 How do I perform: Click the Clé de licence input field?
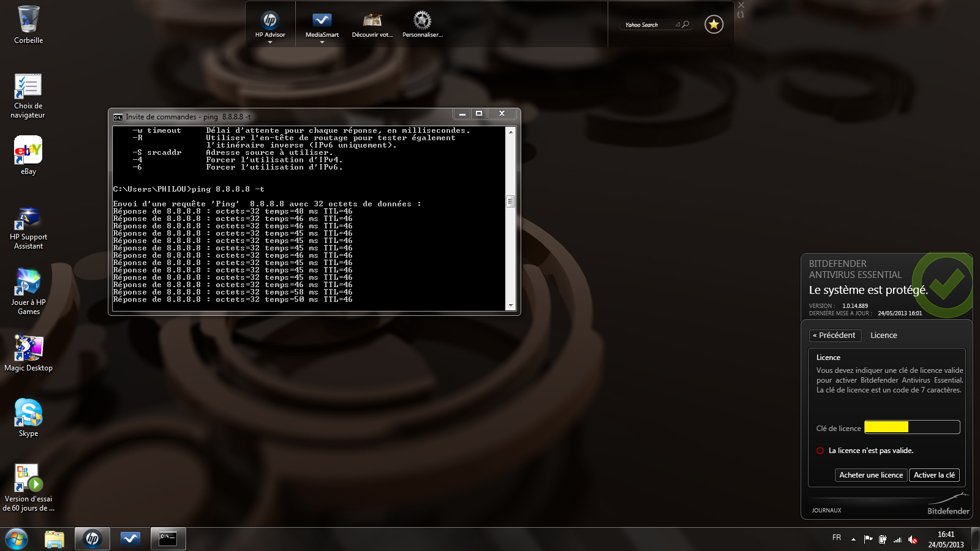pyautogui.click(x=911, y=427)
